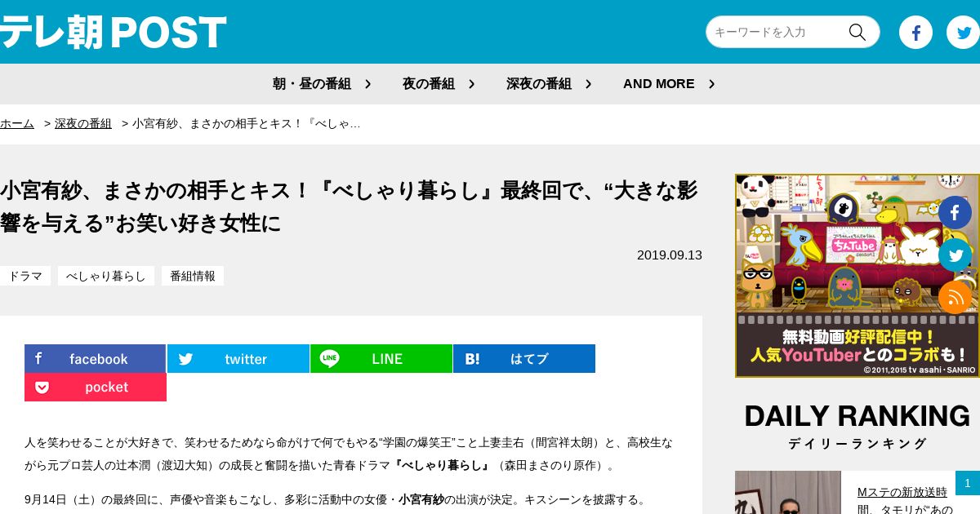Click chevron next to AND MORE
This screenshot has height=514, width=980.
click(711, 84)
